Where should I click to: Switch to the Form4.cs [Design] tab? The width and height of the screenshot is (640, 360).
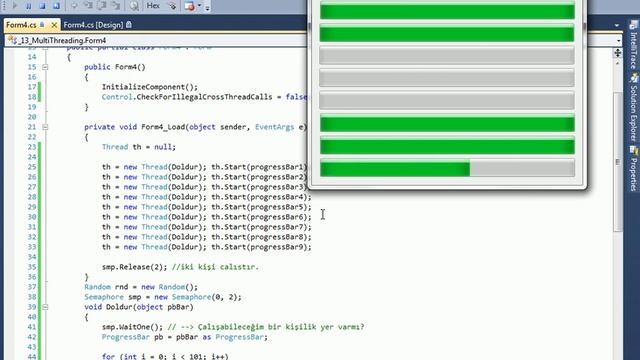[93, 25]
